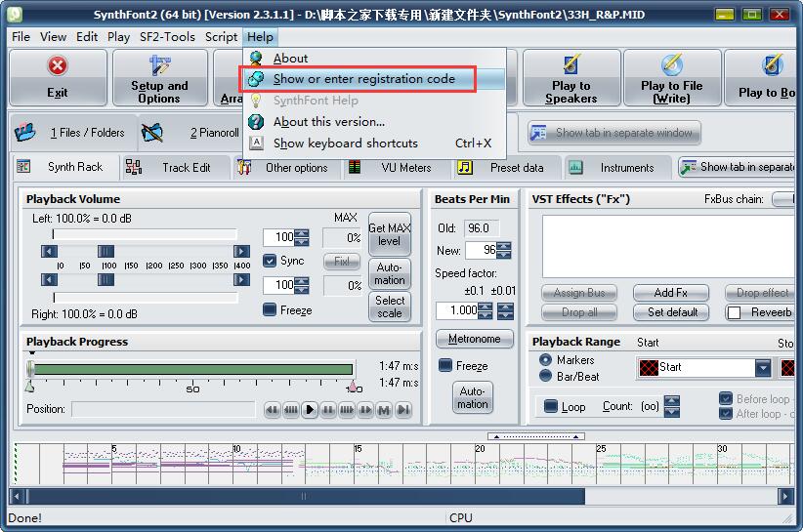Click the Track Edit tab icon
The height and width of the screenshot is (532, 803).
[134, 167]
